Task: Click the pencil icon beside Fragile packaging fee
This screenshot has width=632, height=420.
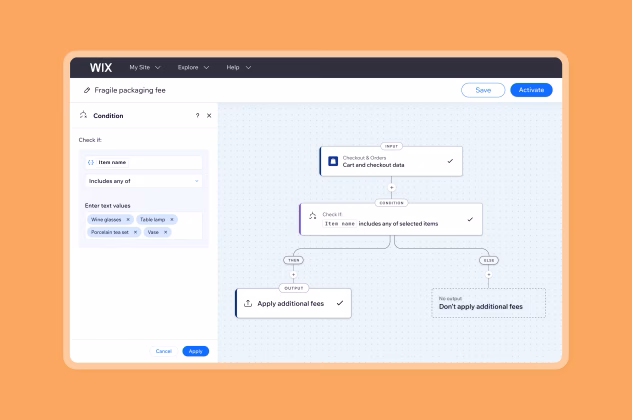Action: tap(87, 90)
